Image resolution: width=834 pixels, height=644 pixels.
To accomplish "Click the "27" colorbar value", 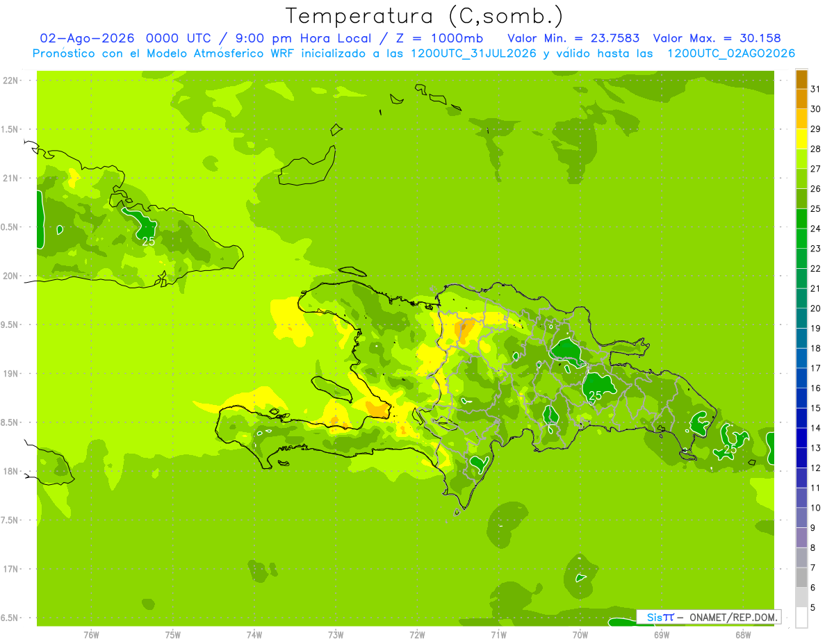I will (816, 169).
